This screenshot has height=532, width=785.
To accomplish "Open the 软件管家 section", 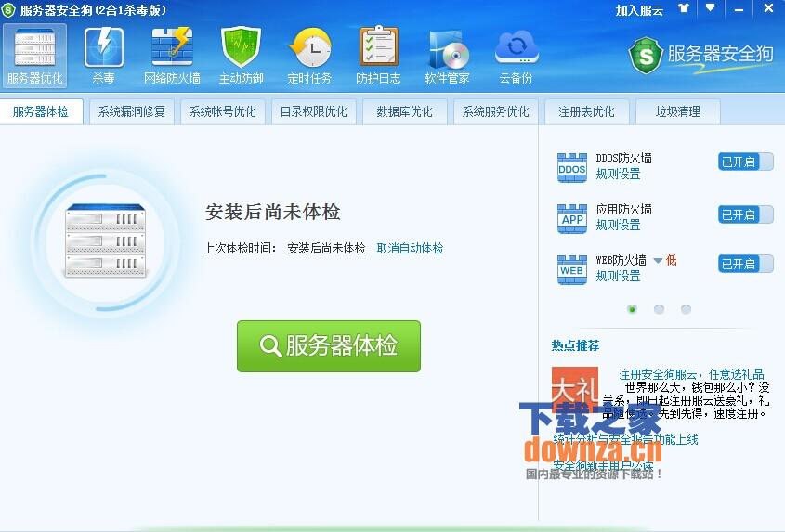I will [x=447, y=57].
